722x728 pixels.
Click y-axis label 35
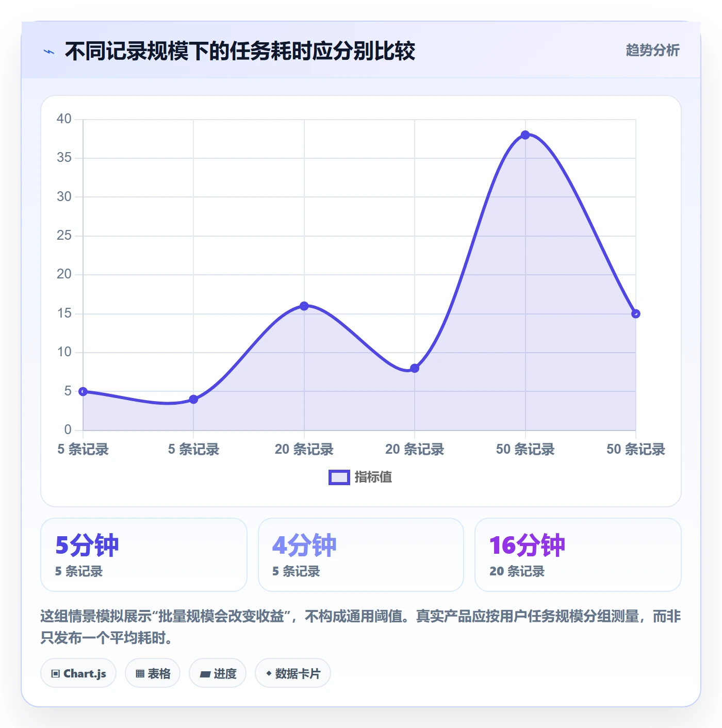(64, 158)
